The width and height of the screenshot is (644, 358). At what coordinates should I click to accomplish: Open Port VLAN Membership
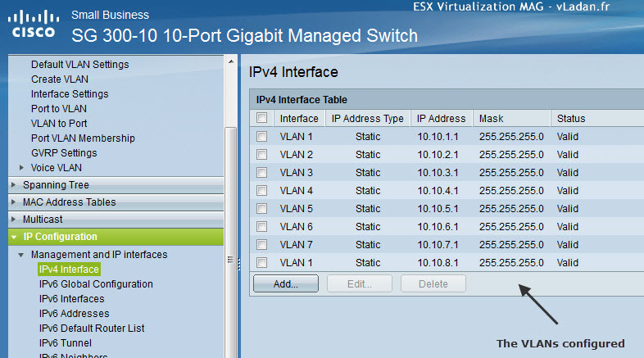(x=83, y=138)
